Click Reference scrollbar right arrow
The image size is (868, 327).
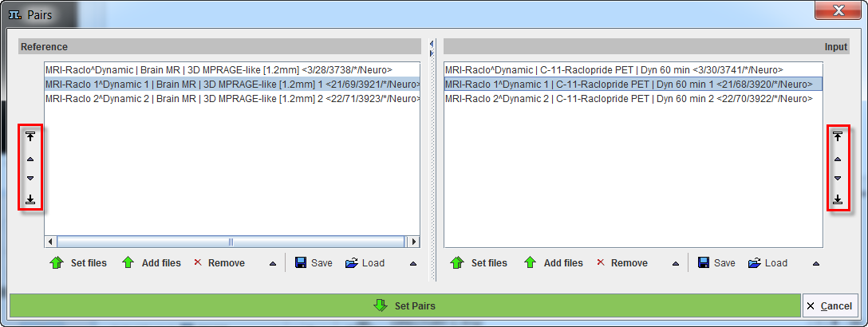[x=413, y=242]
